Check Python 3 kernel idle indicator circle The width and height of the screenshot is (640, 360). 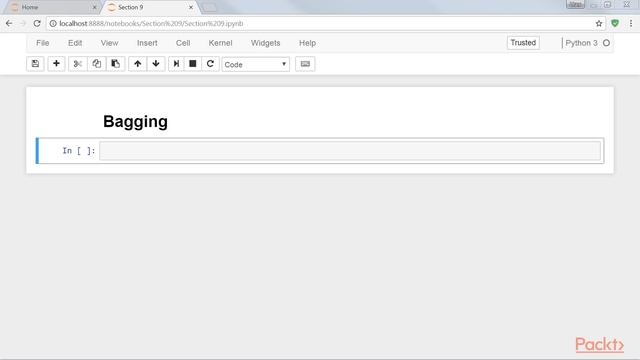[606, 43]
